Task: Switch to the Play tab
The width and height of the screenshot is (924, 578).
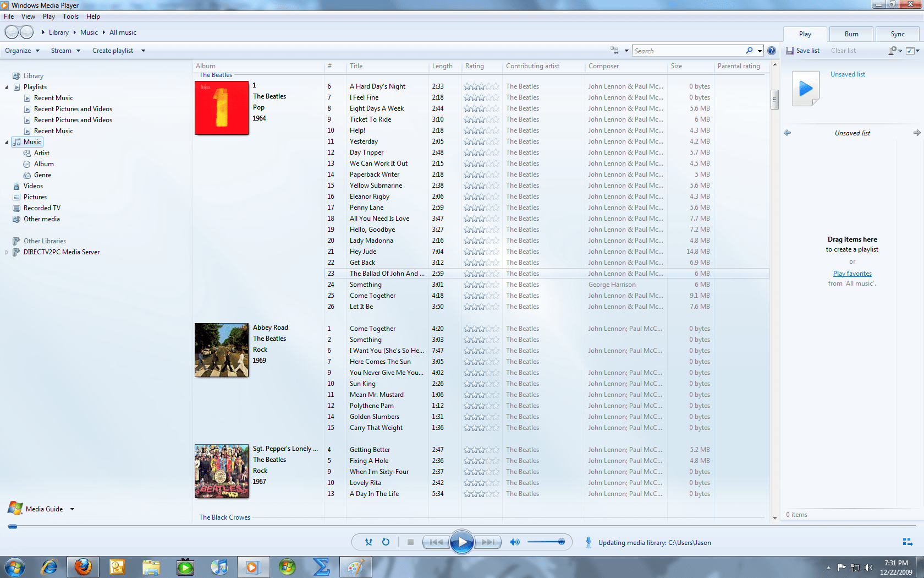Action: pos(805,34)
